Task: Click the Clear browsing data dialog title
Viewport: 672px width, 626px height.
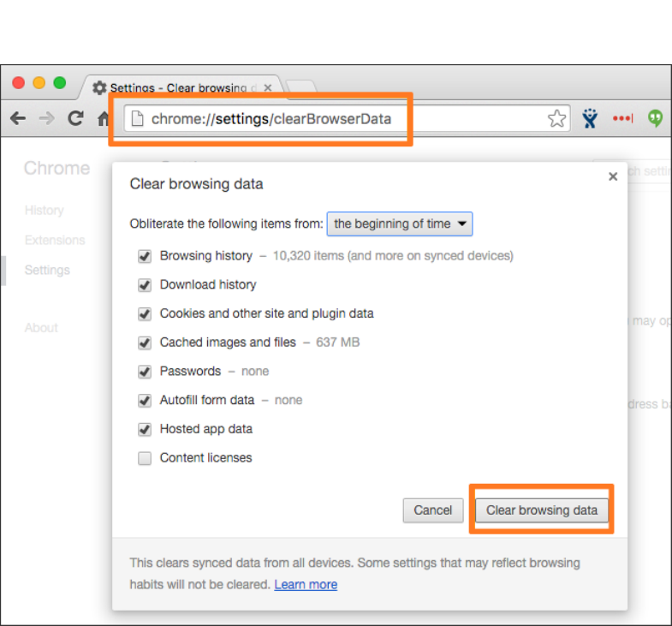Action: (196, 184)
